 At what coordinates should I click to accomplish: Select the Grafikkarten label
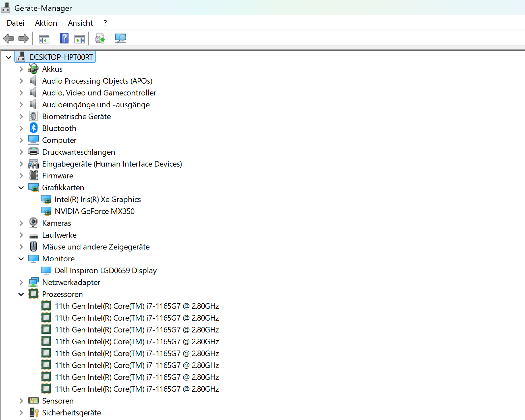tap(63, 188)
